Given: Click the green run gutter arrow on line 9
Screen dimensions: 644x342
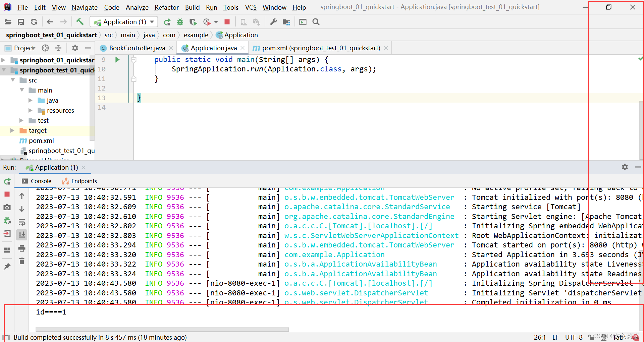Looking at the screenshot, I should pyautogui.click(x=117, y=60).
